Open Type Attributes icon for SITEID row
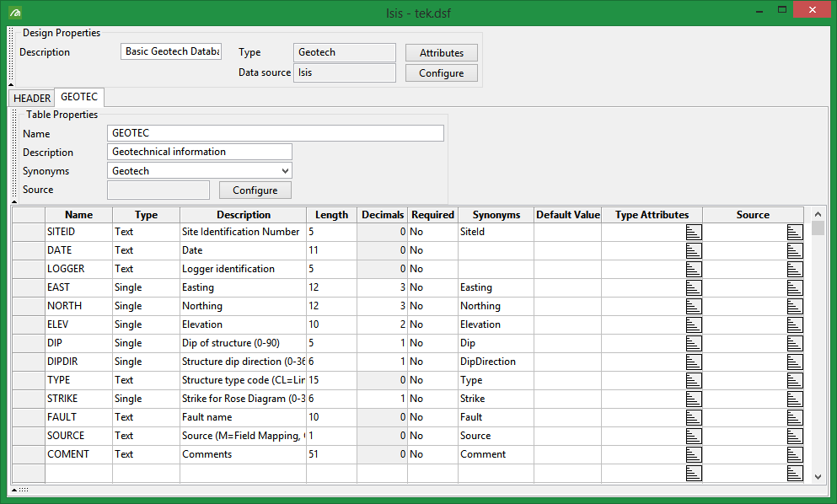The height and width of the screenshot is (504, 837). (x=693, y=232)
